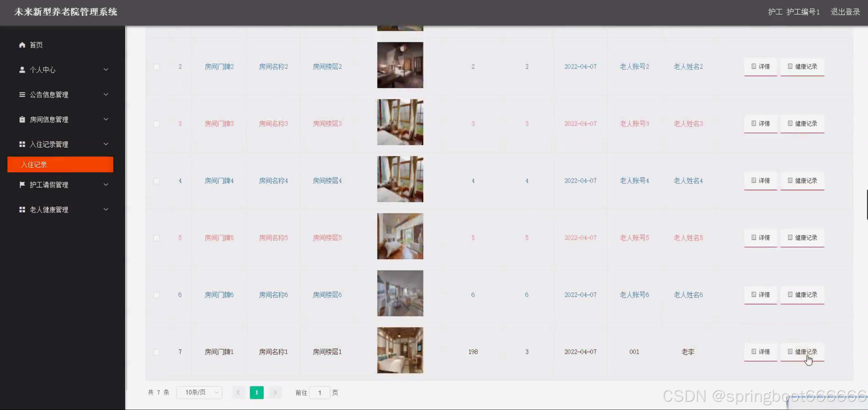Select the checkbox for row 7
The height and width of the screenshot is (410, 868).
click(156, 352)
